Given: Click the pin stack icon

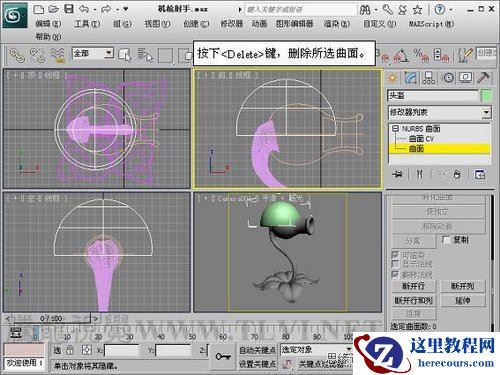Looking at the screenshot, I should coord(397,174).
